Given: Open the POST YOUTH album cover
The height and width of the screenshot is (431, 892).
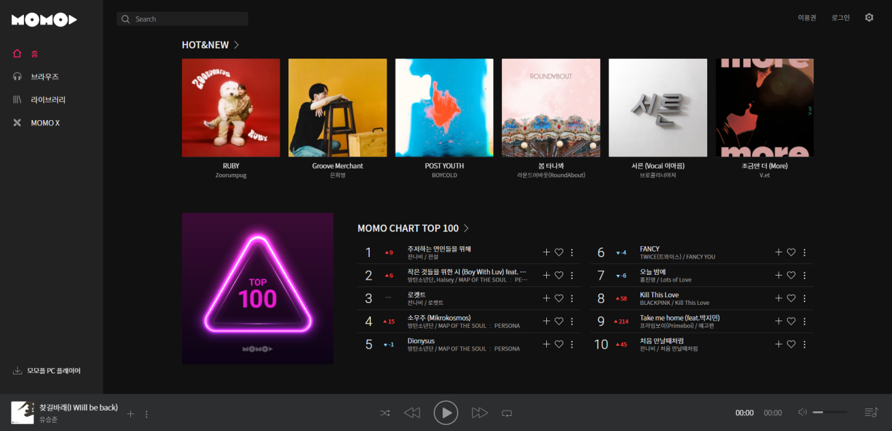Looking at the screenshot, I should click(444, 107).
